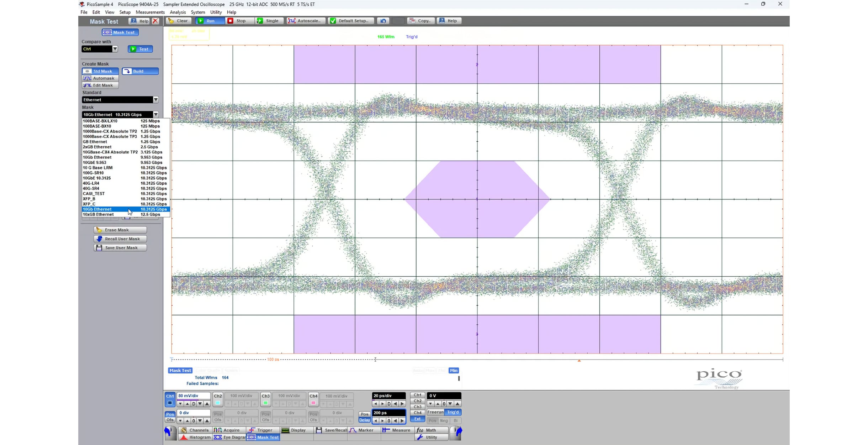Screen dimensions: 868x445
Task: Choose 10xGB Ethernet 12.5 Gbps mask
Action: (x=126, y=215)
